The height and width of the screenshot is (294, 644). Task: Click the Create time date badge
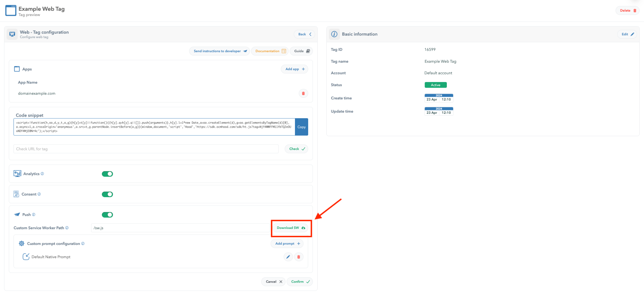(439, 98)
